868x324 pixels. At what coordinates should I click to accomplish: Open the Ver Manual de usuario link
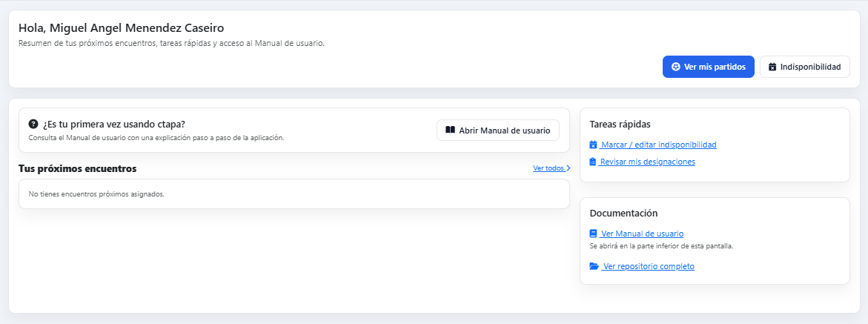[x=642, y=234]
